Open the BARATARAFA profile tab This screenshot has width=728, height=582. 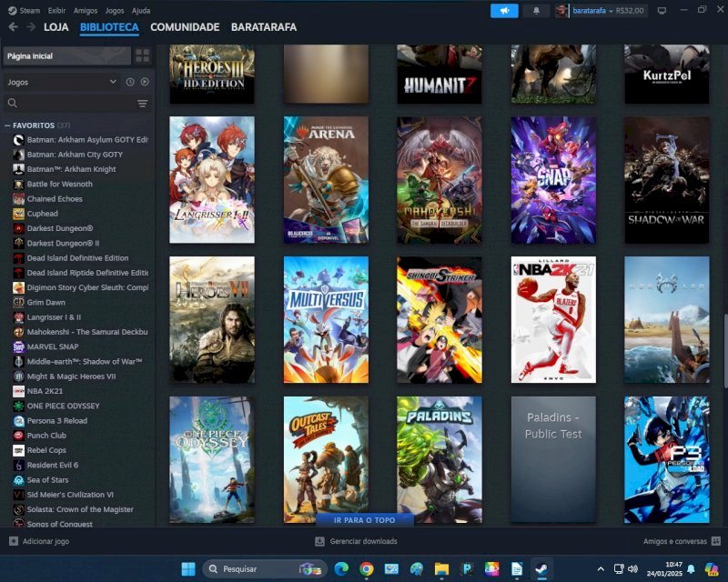coord(264,27)
